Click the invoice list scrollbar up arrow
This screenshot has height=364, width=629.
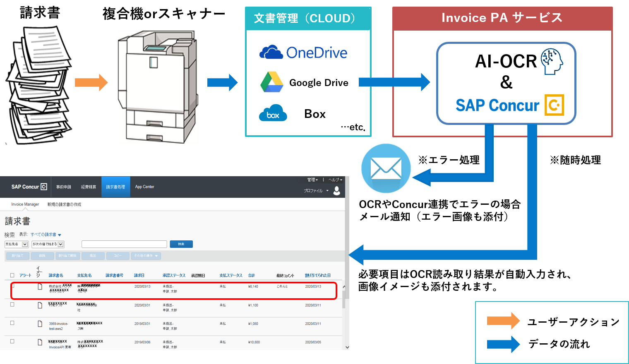[344, 287]
